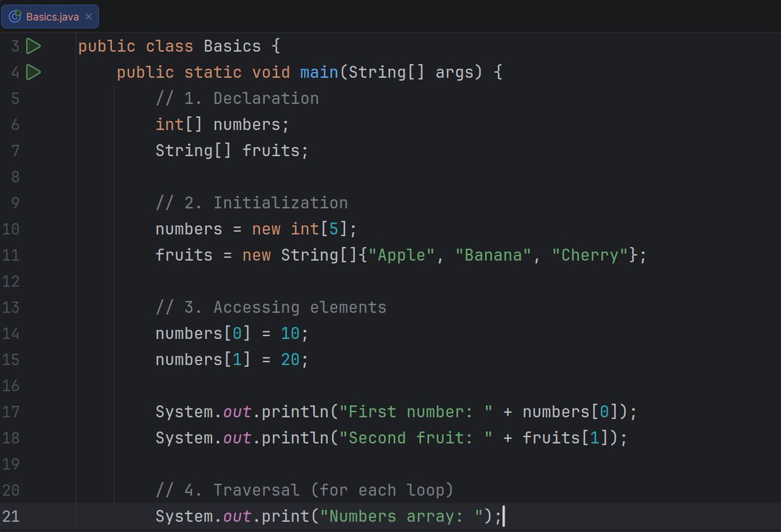Image resolution: width=781 pixels, height=532 pixels.
Task: Click line number 19 in the gutter
Action: point(11,464)
